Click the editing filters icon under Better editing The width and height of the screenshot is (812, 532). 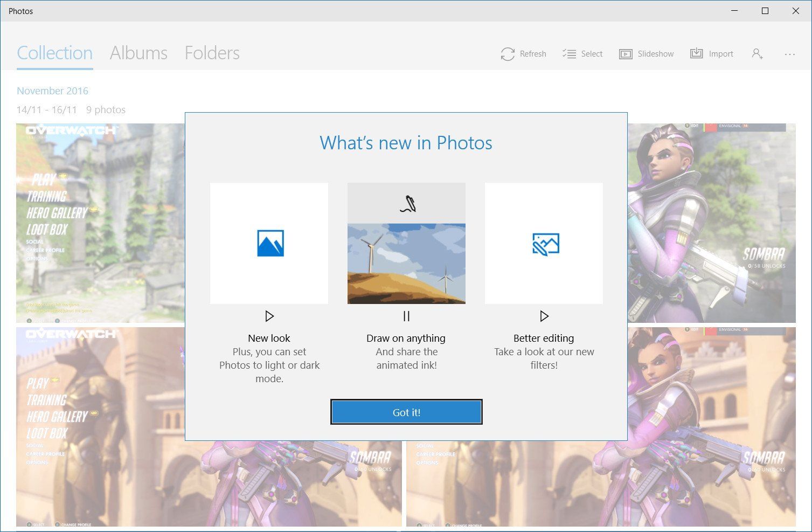(544, 243)
